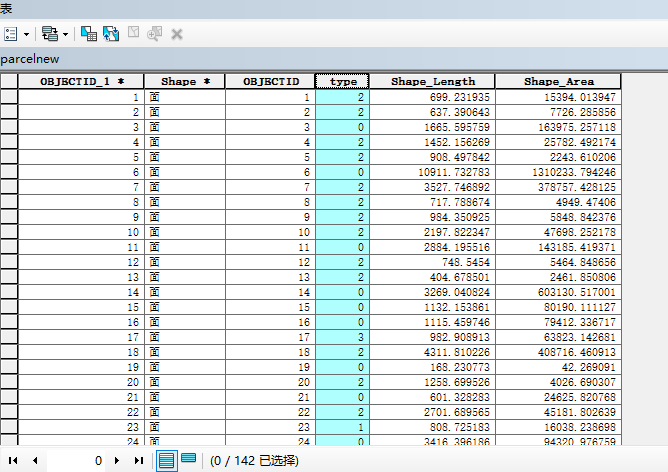Image resolution: width=668 pixels, height=472 pixels.
Task: Click the type column header
Action: tap(342, 81)
